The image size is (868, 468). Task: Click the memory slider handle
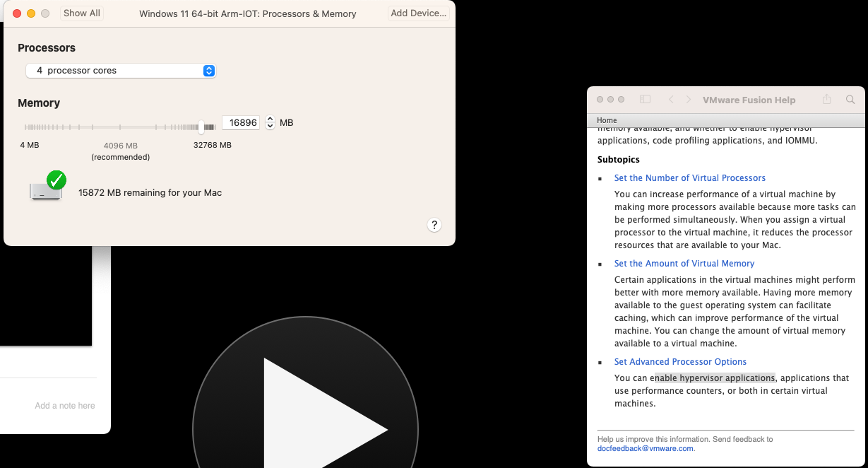click(x=201, y=127)
